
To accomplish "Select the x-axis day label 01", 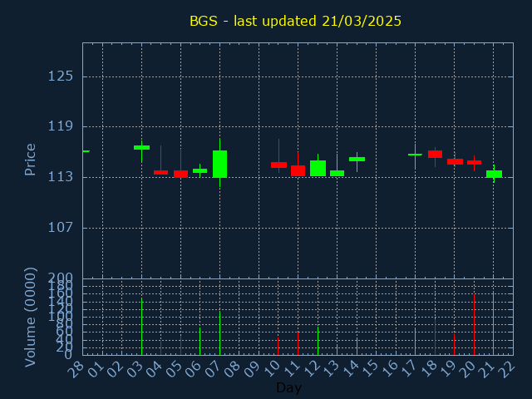I will click(x=96, y=369).
